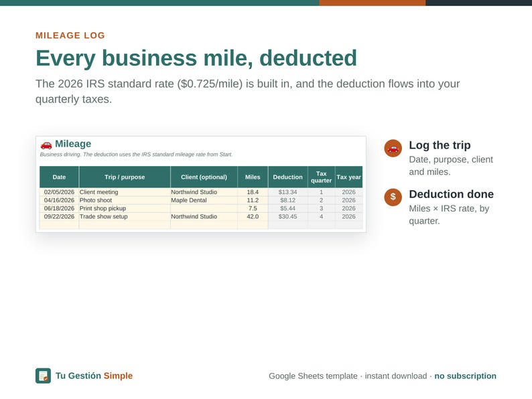This screenshot has height=399, width=532.
Task: Click the no subscription text
Action: (465, 376)
